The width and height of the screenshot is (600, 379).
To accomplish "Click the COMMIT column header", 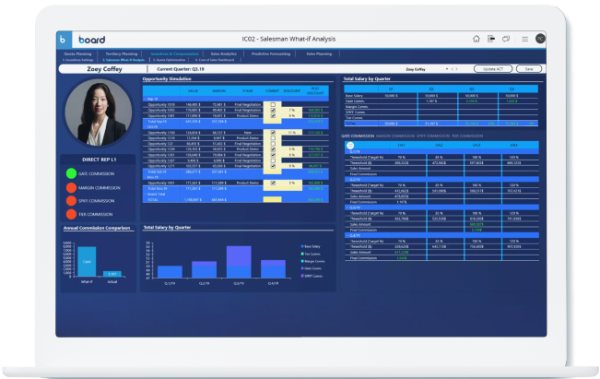I will click(272, 91).
